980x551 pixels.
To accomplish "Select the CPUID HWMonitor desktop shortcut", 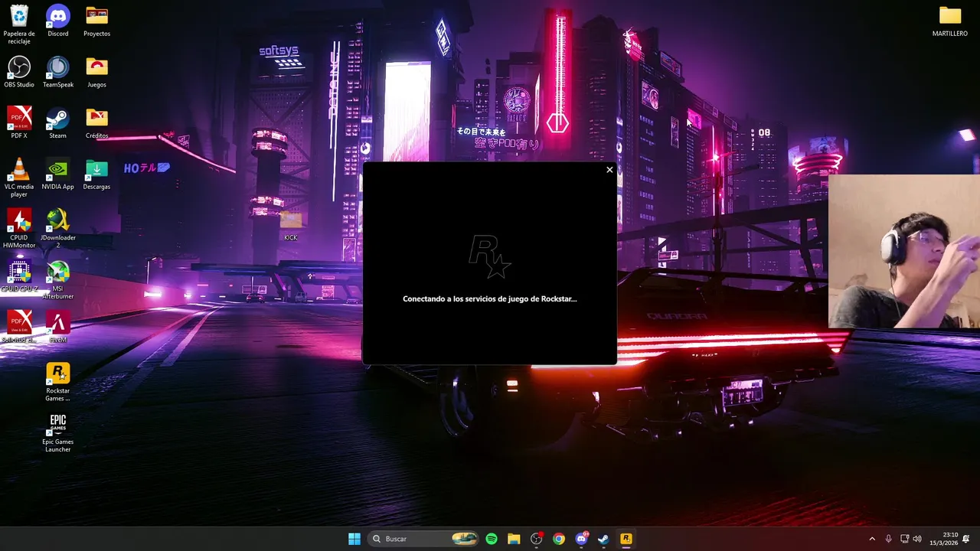I will (x=19, y=229).
